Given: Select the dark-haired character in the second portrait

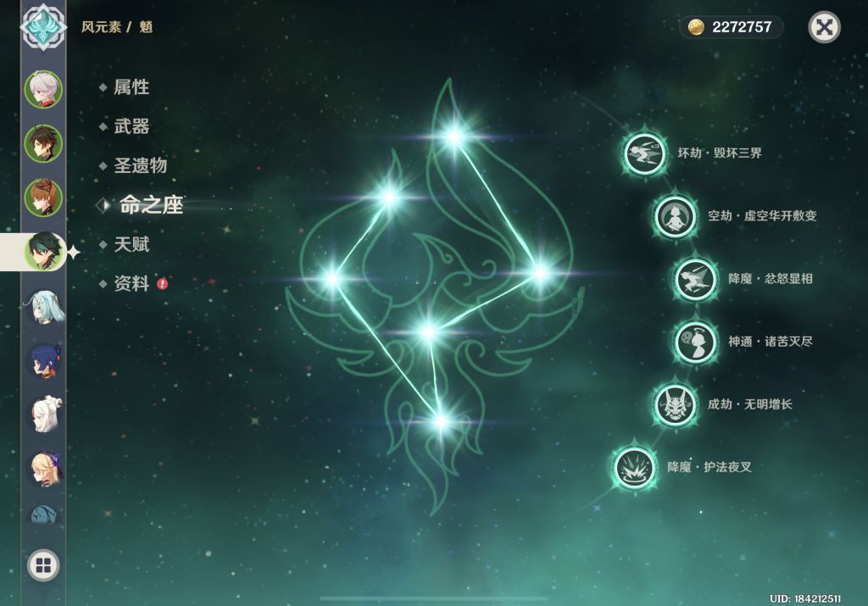Looking at the screenshot, I should pyautogui.click(x=43, y=143).
